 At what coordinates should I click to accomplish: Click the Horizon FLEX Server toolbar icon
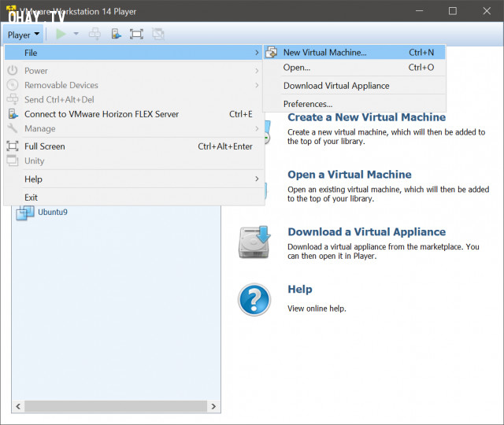click(116, 34)
